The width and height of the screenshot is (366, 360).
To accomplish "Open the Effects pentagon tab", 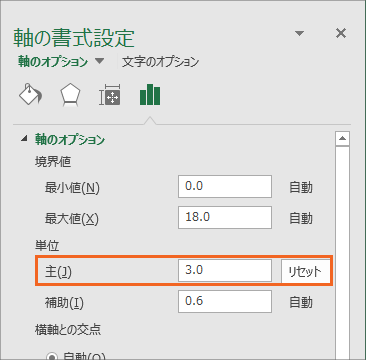I will coord(70,95).
